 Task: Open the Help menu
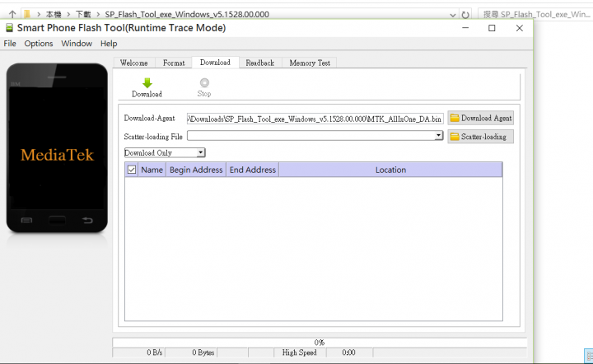pyautogui.click(x=109, y=44)
